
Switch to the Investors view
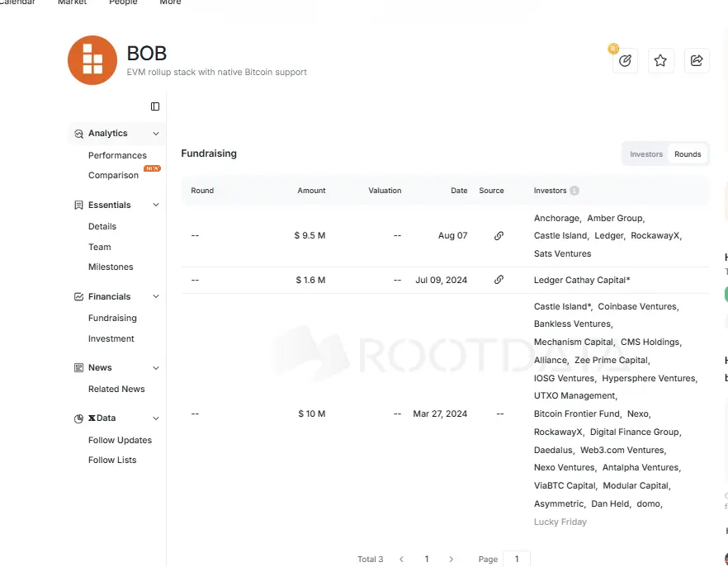click(x=645, y=154)
